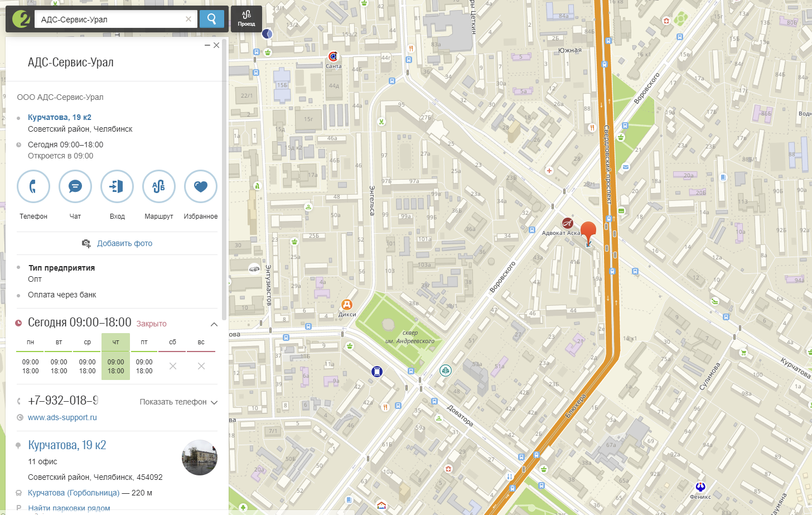Viewport: 812px width, 515px height.
Task: Click the restaurant fork icon near building 42а
Action: coord(385,407)
